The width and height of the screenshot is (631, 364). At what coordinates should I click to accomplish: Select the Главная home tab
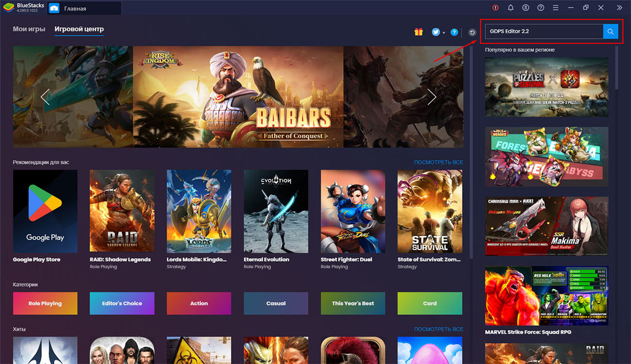(x=84, y=8)
